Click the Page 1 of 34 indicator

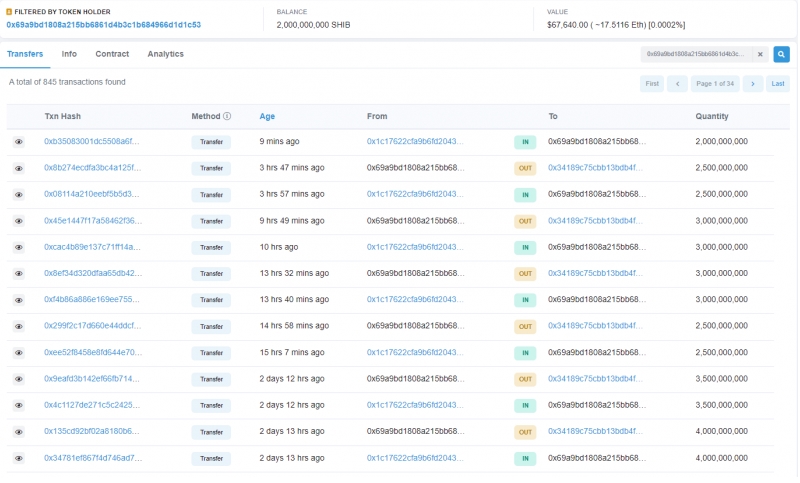(715, 84)
